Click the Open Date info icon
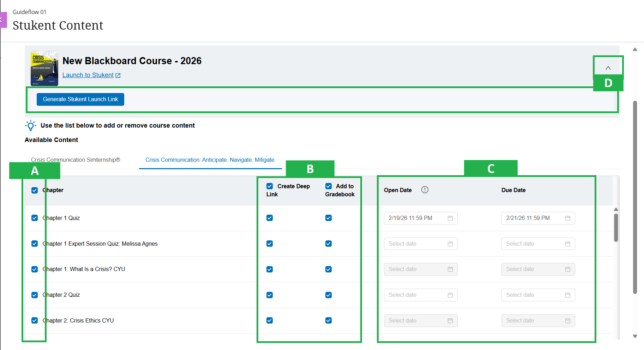The width and height of the screenshot is (644, 350). pos(425,190)
